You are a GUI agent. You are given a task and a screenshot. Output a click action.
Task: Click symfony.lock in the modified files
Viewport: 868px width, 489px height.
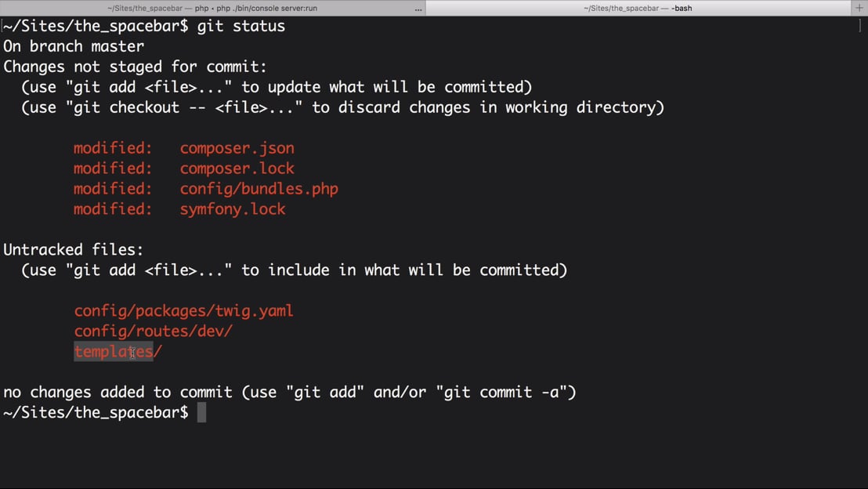(232, 209)
